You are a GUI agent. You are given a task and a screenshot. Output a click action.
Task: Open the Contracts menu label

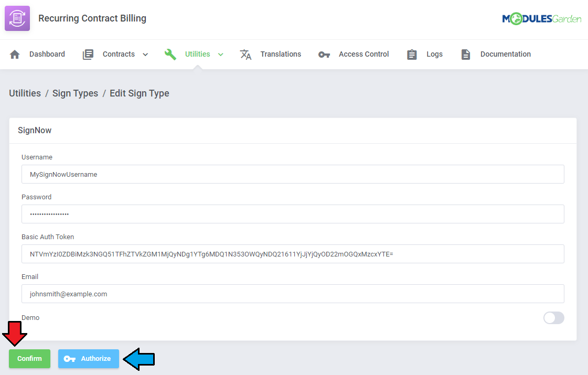pyautogui.click(x=119, y=54)
